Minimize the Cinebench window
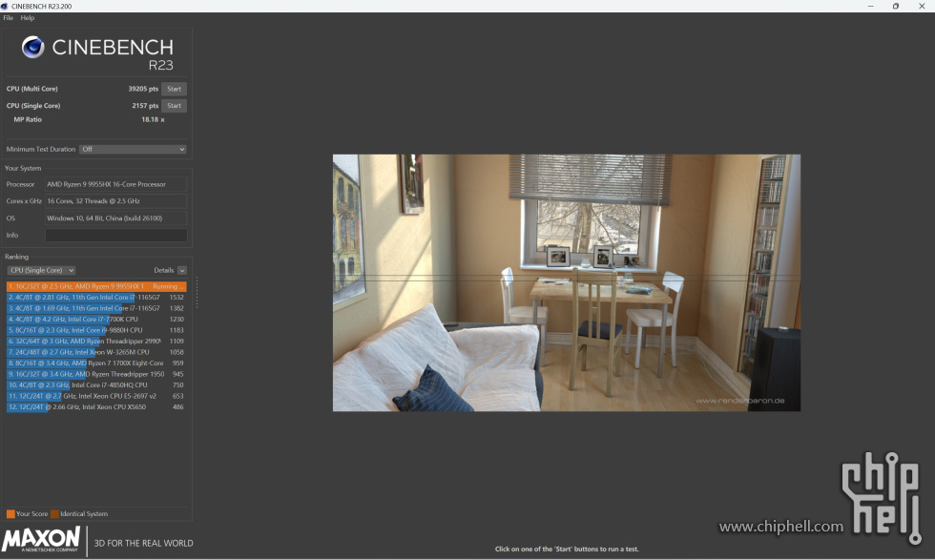The image size is (935, 560). (870, 6)
